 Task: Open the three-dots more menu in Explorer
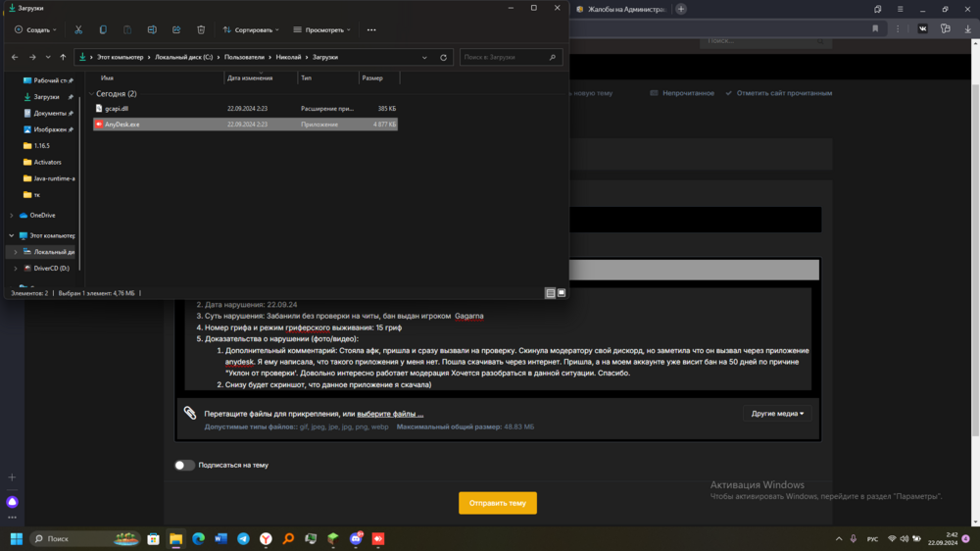371,29
